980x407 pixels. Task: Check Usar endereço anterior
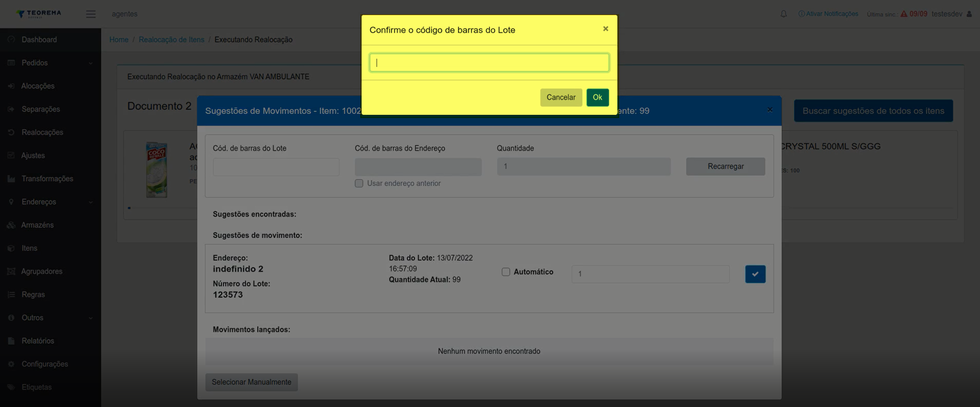(359, 183)
